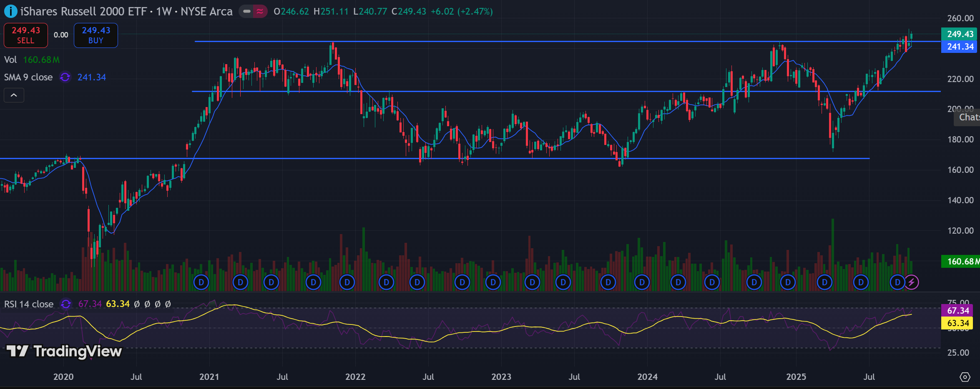Image resolution: width=980 pixels, height=389 pixels.
Task: Click the 2024 label on time axis
Action: coord(648,377)
